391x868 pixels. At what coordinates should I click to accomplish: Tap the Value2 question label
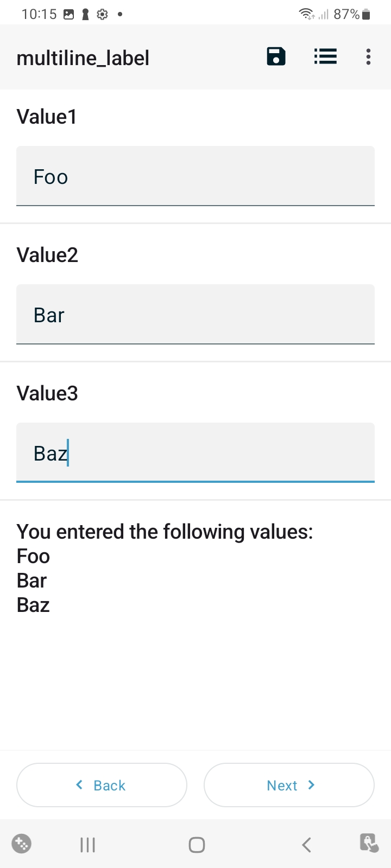click(47, 255)
